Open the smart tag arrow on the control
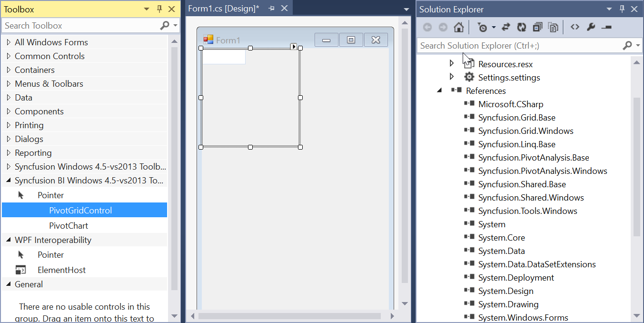The width and height of the screenshot is (644, 323). [294, 46]
